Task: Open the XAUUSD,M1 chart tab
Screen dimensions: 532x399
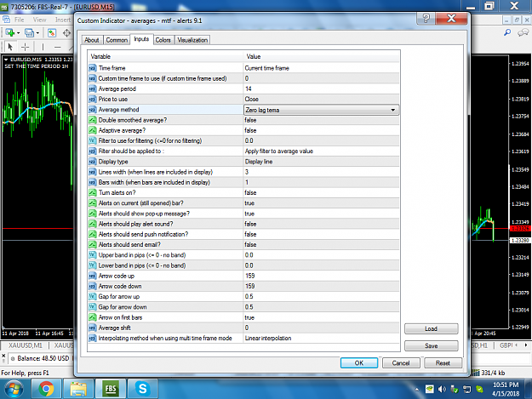Action: coord(26,345)
